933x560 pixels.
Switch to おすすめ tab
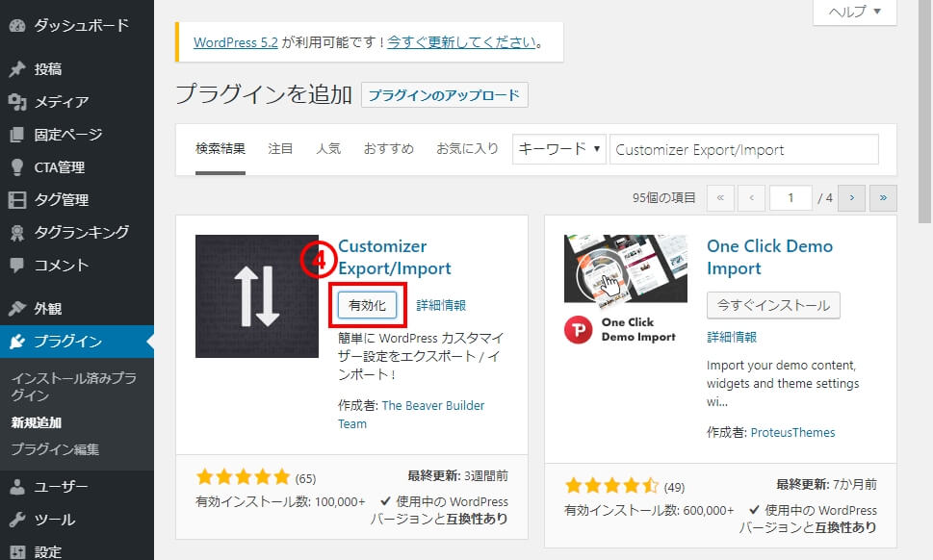[x=389, y=148]
